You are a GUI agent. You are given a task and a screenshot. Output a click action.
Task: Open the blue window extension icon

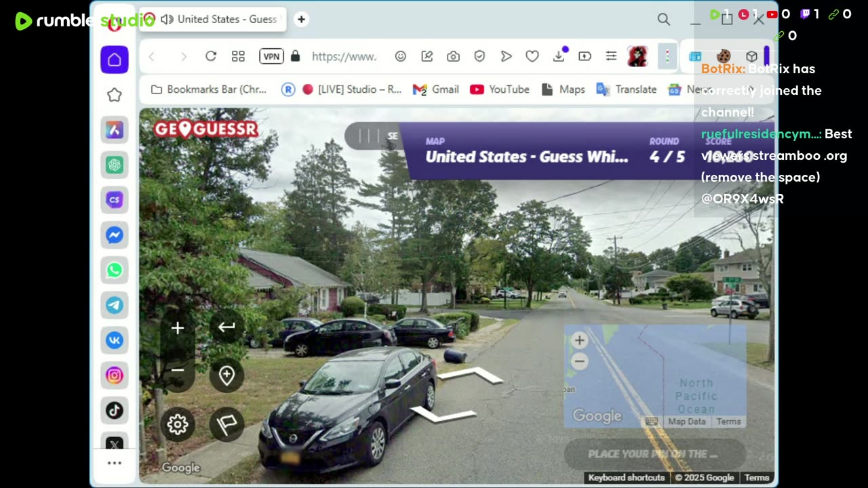[x=695, y=56]
